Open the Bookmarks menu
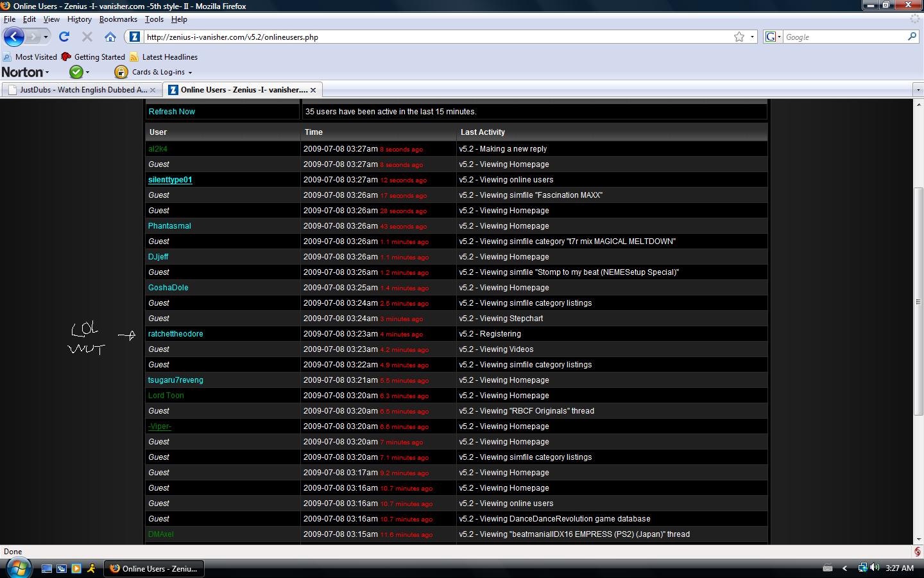Image resolution: width=924 pixels, height=578 pixels. tap(118, 19)
